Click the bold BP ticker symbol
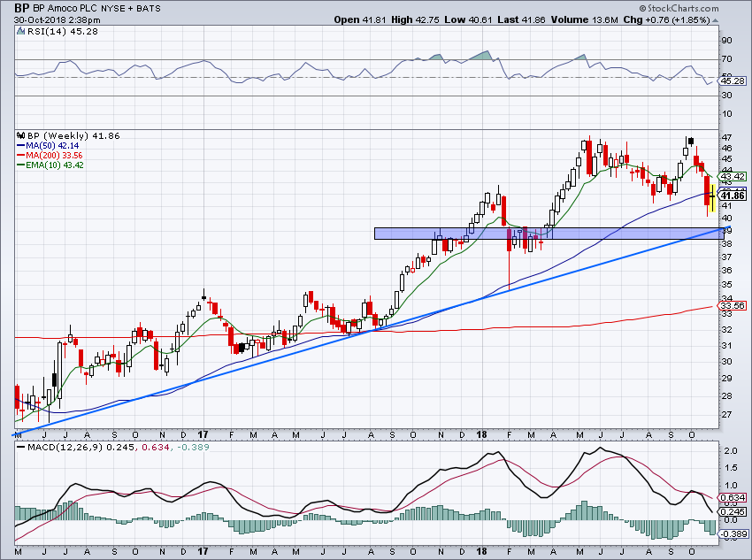Viewport: 752px width, 560px height. click(21, 8)
